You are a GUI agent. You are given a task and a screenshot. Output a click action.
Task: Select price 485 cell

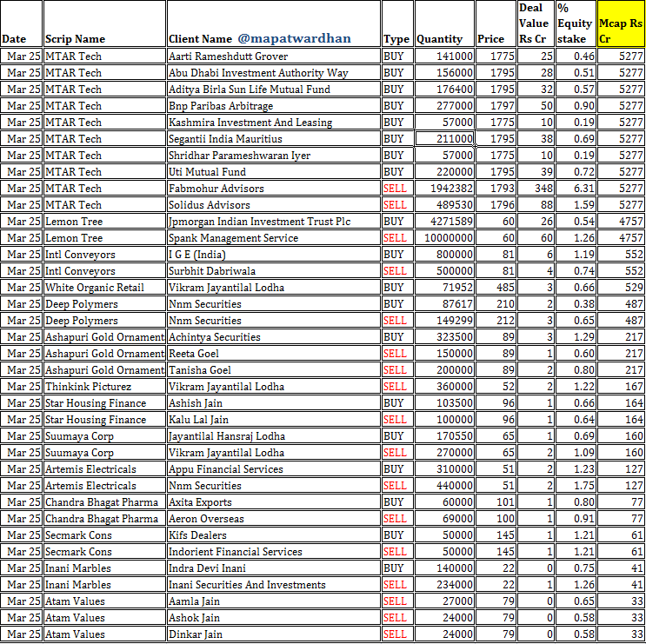pos(496,287)
